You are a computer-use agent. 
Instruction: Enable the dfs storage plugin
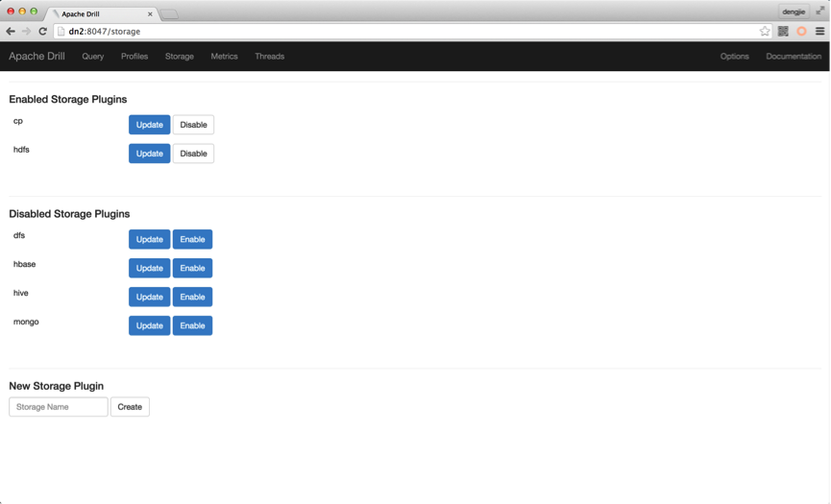[x=192, y=239]
